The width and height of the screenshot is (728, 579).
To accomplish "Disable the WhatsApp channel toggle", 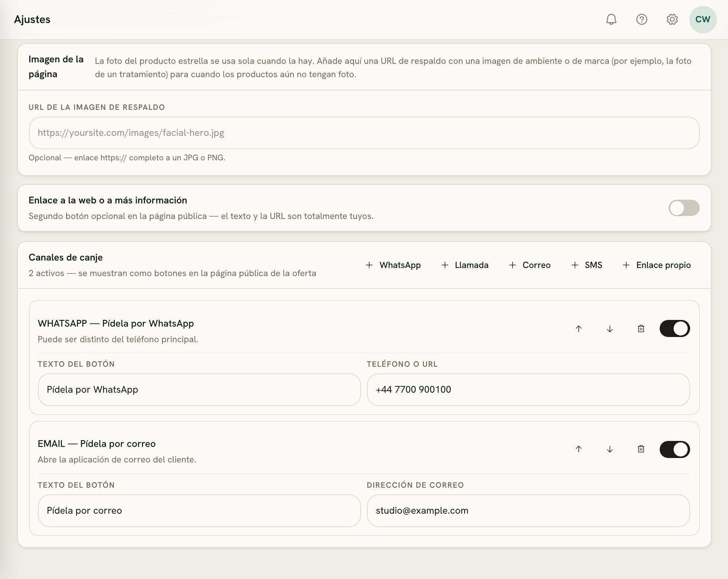I will coord(675,328).
